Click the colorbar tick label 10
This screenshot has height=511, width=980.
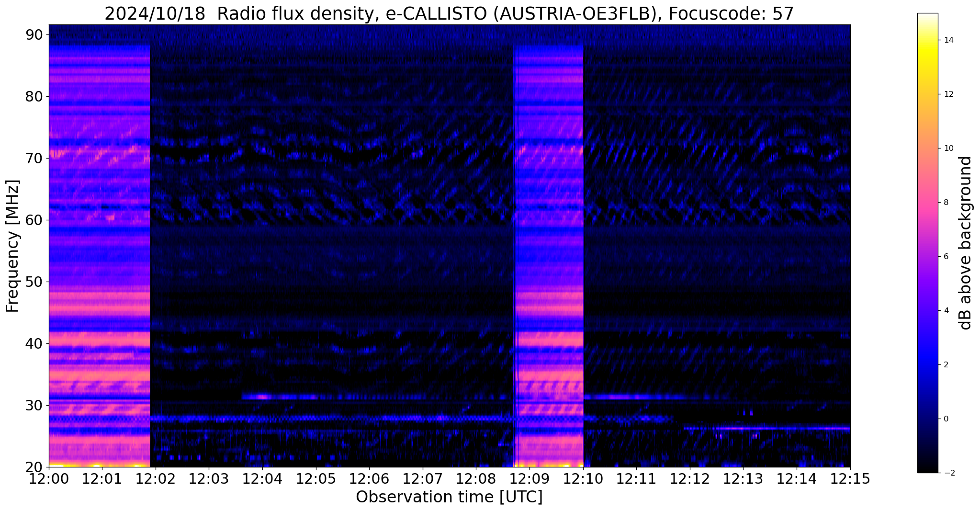pyautogui.click(x=948, y=148)
